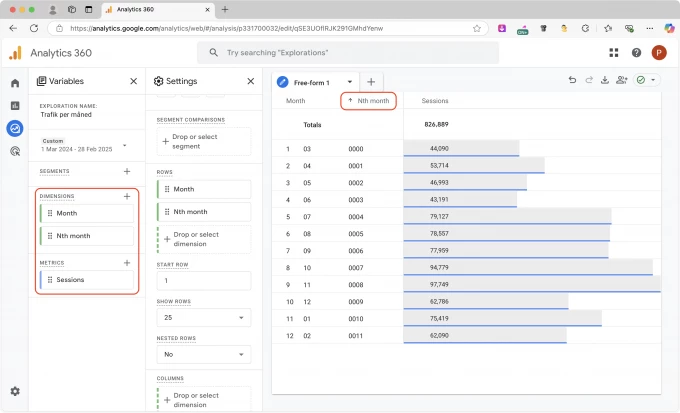Click sessions value 97,749
The height and width of the screenshot is (413, 680).
coord(439,285)
